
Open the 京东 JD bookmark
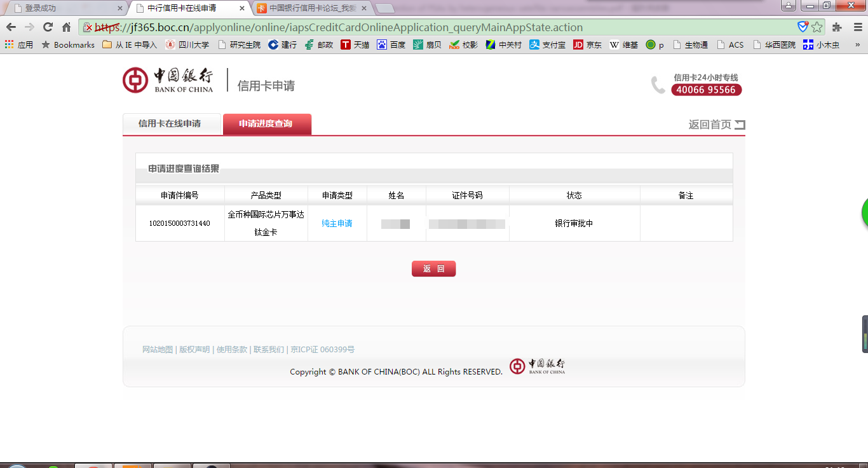pyautogui.click(x=587, y=45)
